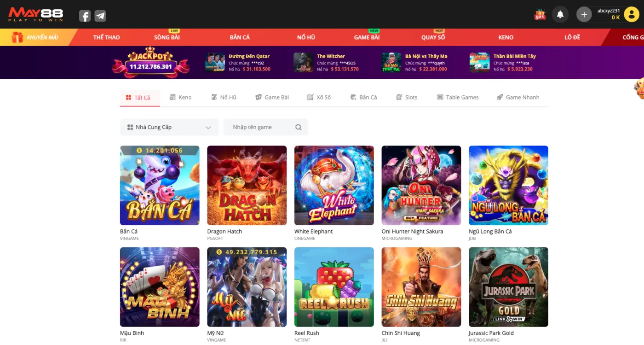Open Keno in the main menu
The image size is (644, 345).
506,37
